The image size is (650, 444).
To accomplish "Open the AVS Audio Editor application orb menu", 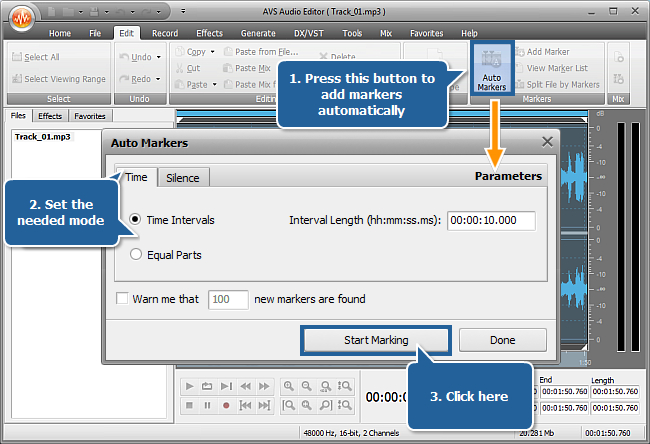I will click(21, 18).
